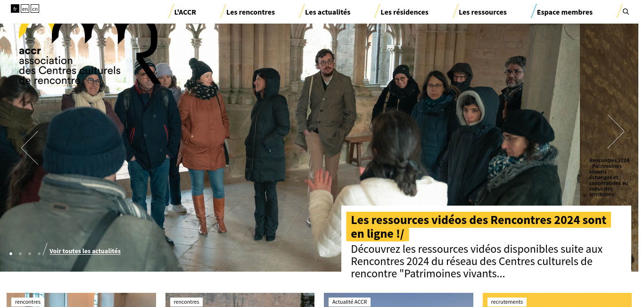Switch language to Chinese (cn)
Screen dimensions: 644x307
35,8
